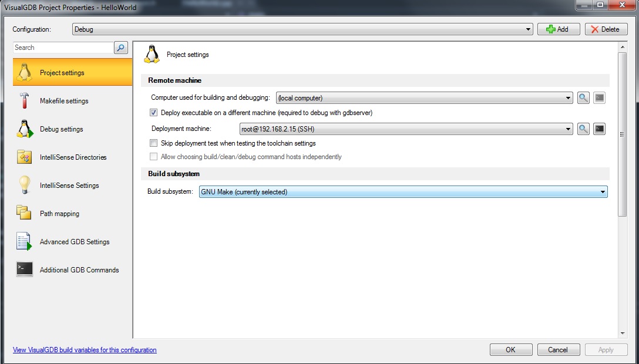The width and height of the screenshot is (639, 364).
Task: Click the OK button
Action: tap(510, 350)
